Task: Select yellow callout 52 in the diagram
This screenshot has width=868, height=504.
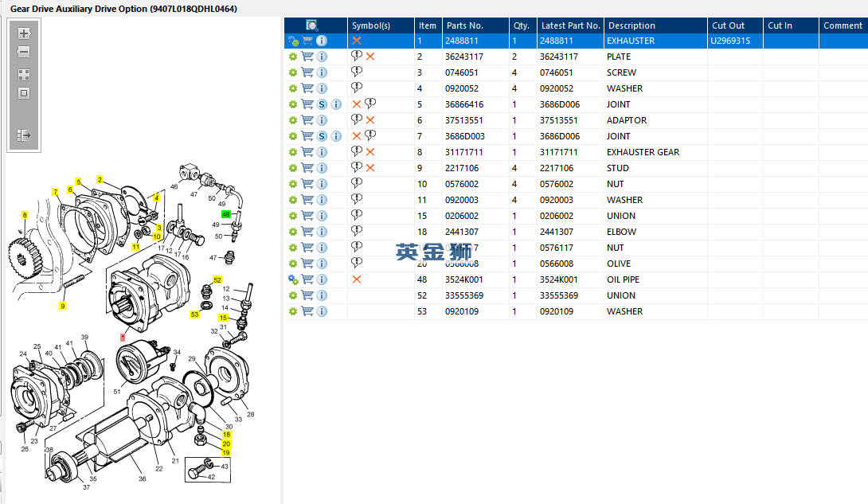Action: pyautogui.click(x=217, y=280)
